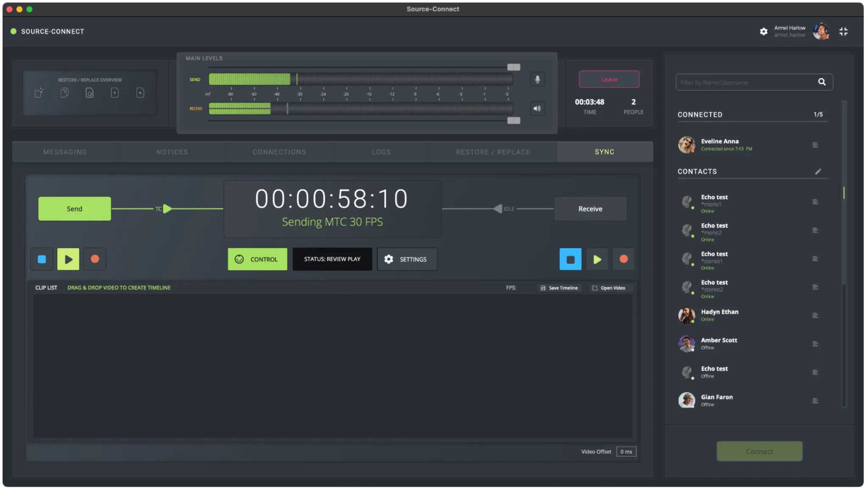Click the timecode display 00:00:58:10
868x491 pixels.
coord(331,199)
